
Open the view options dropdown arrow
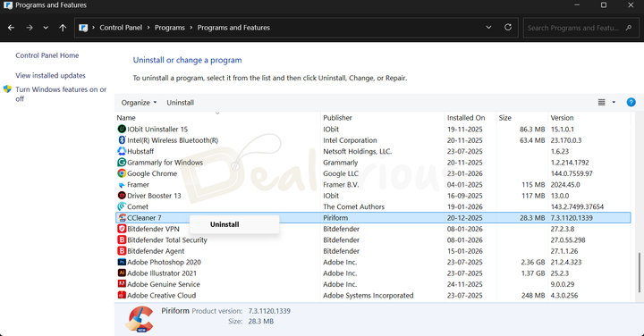(614, 102)
